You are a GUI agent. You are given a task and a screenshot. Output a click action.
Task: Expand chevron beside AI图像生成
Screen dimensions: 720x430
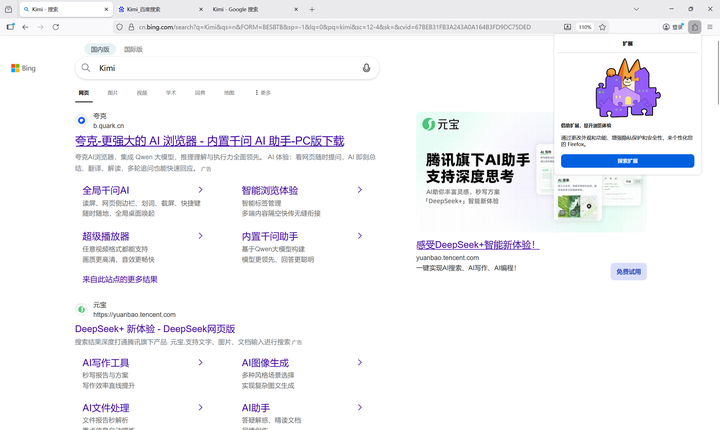(x=360, y=362)
